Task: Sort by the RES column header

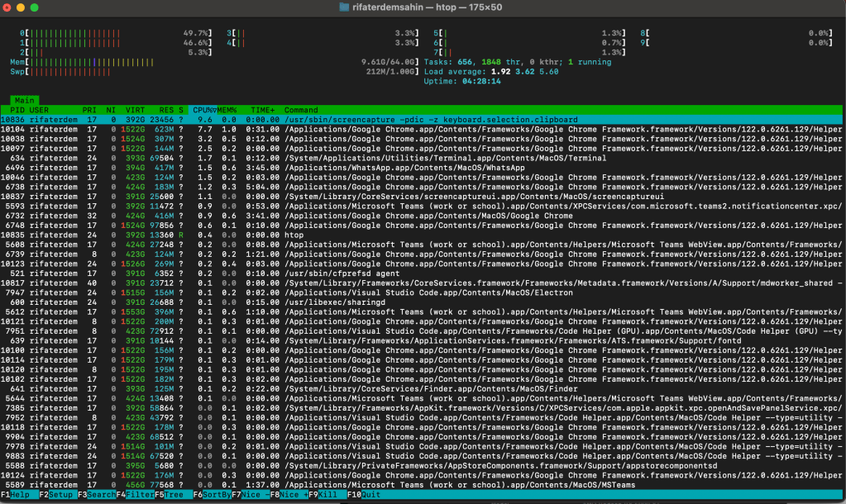Action: click(x=166, y=110)
